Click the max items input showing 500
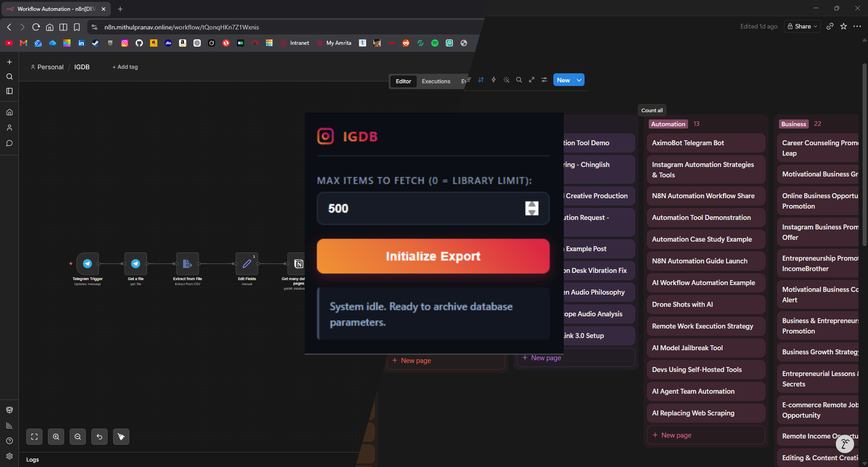Screen dimensions: 868x467 pos(433,208)
